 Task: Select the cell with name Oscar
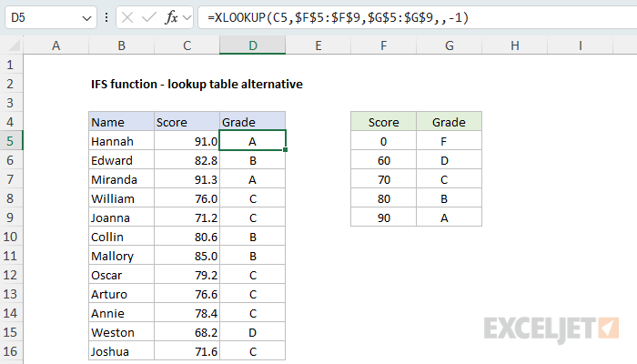pyautogui.click(x=121, y=275)
